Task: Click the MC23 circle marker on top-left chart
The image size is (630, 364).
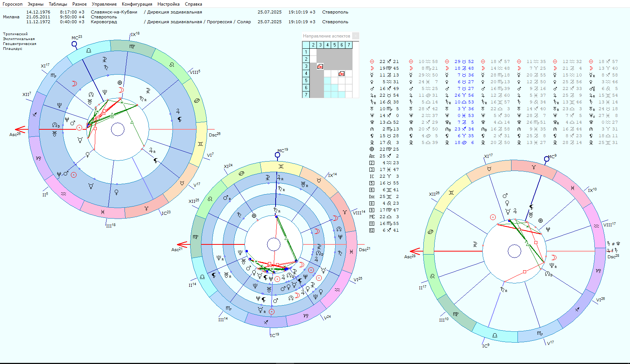Action: [74, 44]
